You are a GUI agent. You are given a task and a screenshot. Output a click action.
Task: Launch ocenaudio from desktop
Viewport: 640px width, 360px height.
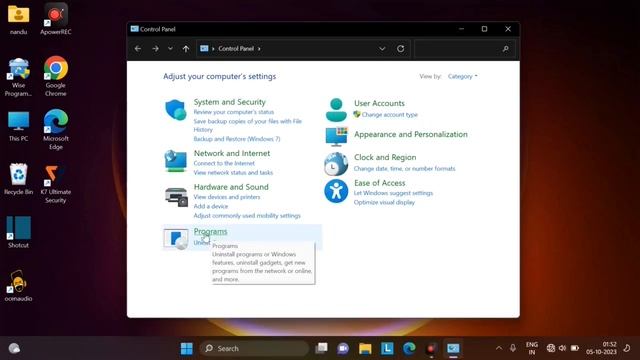(18, 286)
